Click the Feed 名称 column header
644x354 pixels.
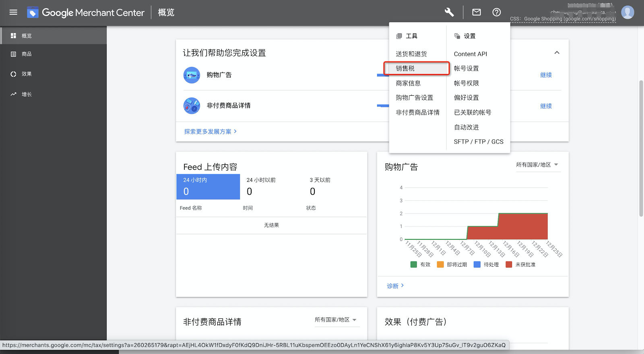pos(191,208)
